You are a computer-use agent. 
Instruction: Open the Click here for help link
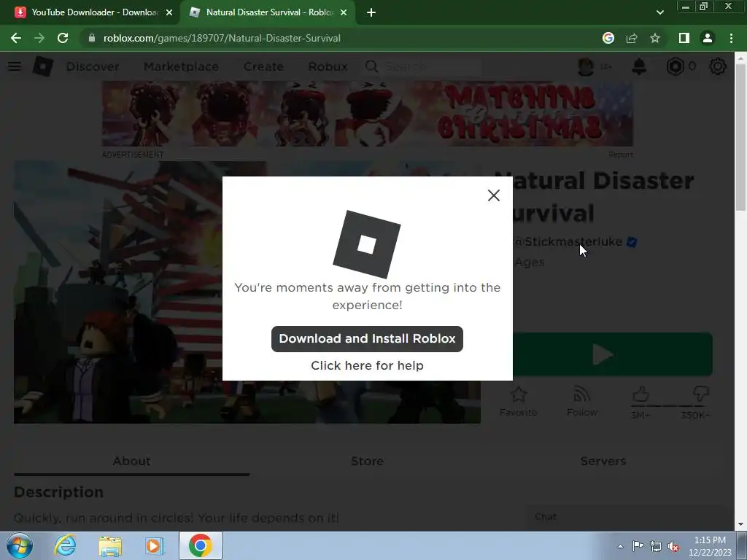[x=367, y=365]
